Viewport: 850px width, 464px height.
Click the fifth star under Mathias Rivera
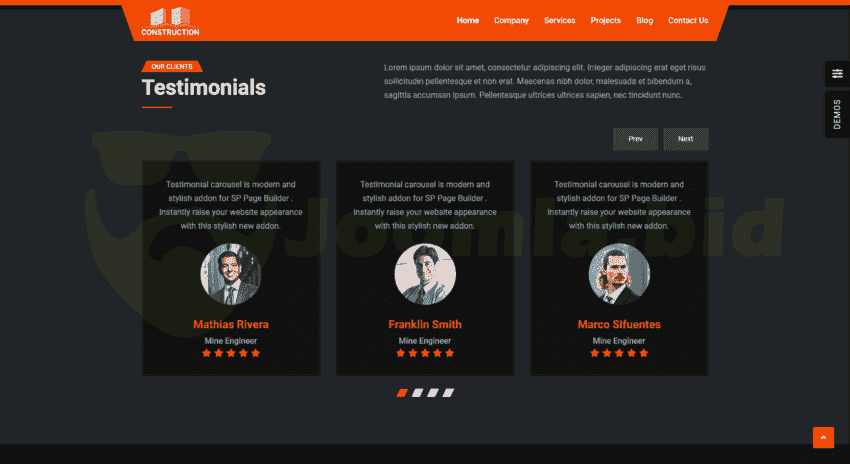[x=256, y=353]
